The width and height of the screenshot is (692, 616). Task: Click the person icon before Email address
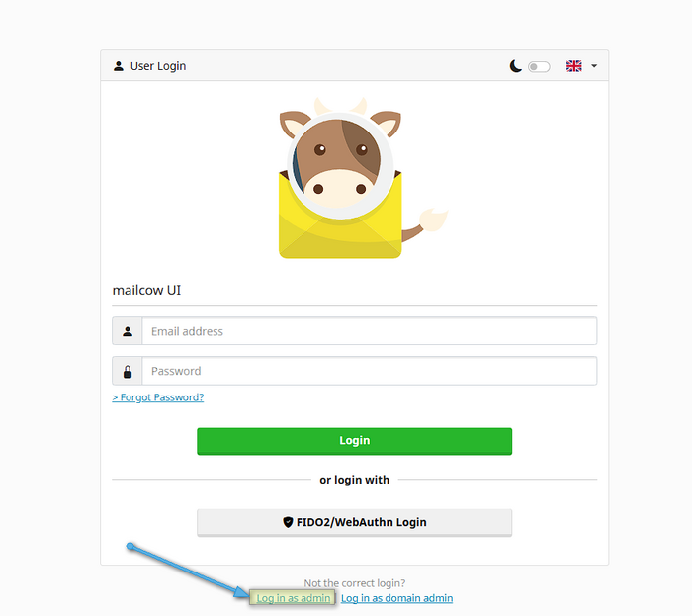[128, 331]
